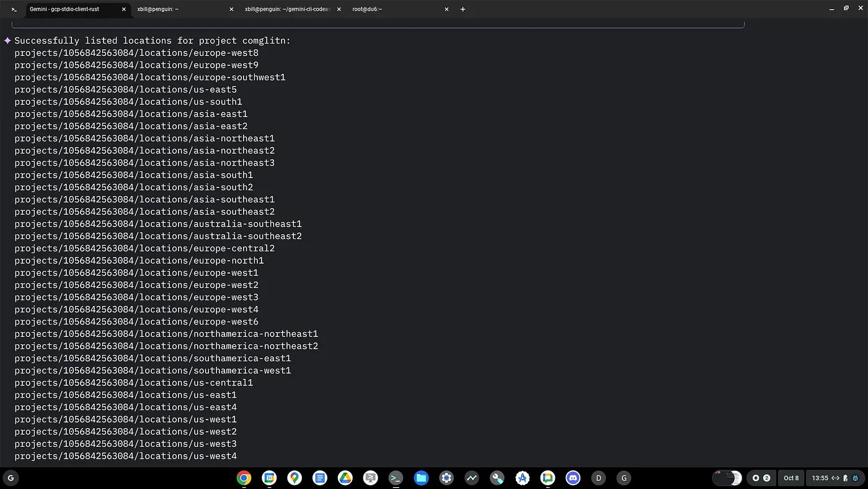
Task: Launch Discord from the shelf
Action: (573, 478)
